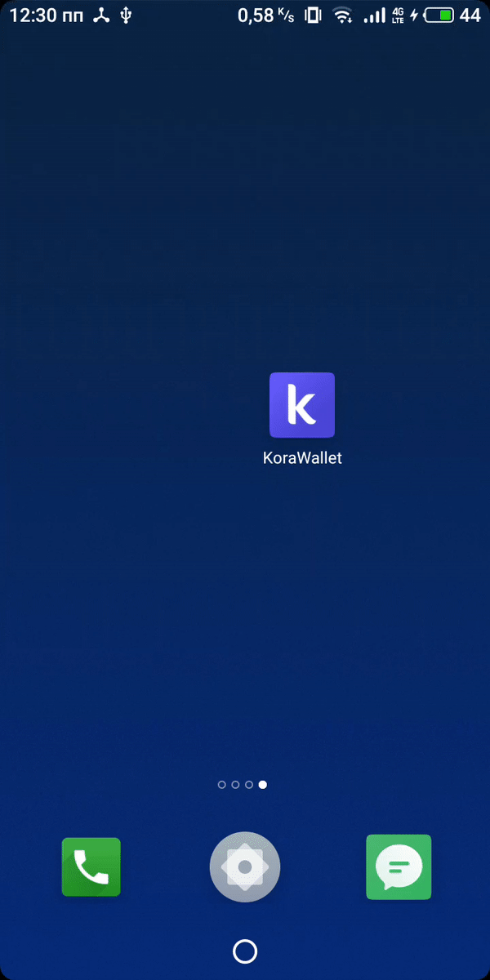Viewport: 490px width, 980px height.
Task: Tap the USB connection status icon
Action: pyautogui.click(x=126, y=15)
